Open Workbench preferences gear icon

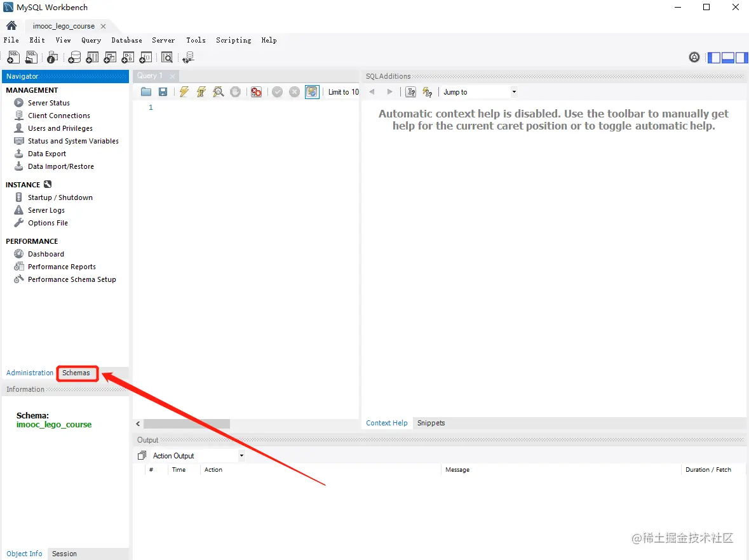pos(694,58)
